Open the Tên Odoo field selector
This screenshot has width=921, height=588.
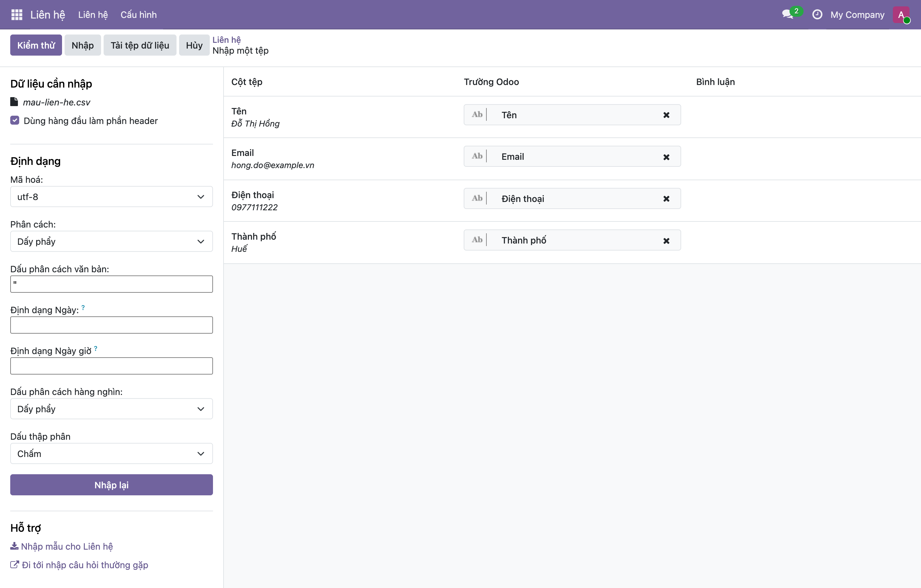pyautogui.click(x=572, y=115)
